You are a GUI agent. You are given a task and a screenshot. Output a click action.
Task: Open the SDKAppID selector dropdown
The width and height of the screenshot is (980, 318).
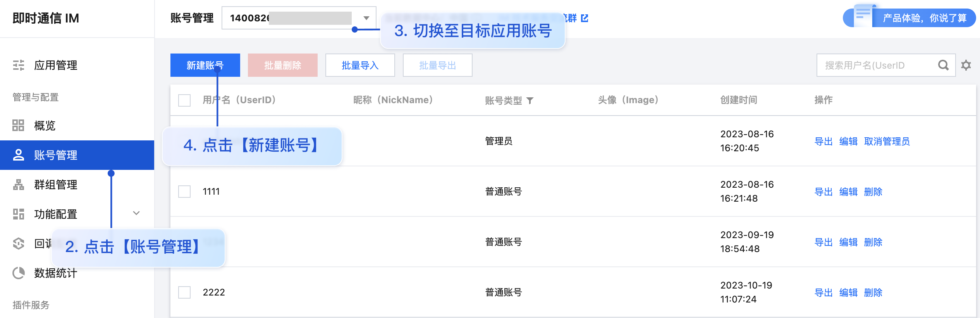366,18
